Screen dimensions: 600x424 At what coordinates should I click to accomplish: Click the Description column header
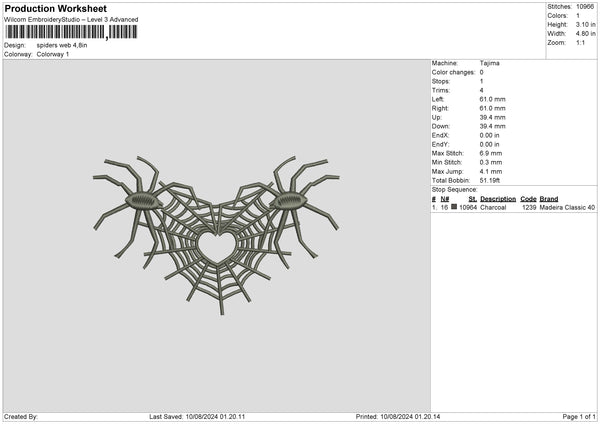[x=499, y=198]
